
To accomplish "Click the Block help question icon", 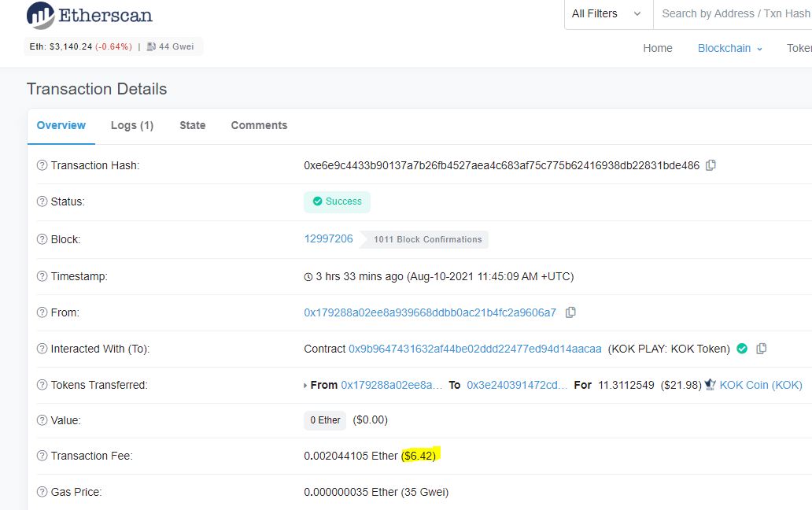I will point(42,239).
